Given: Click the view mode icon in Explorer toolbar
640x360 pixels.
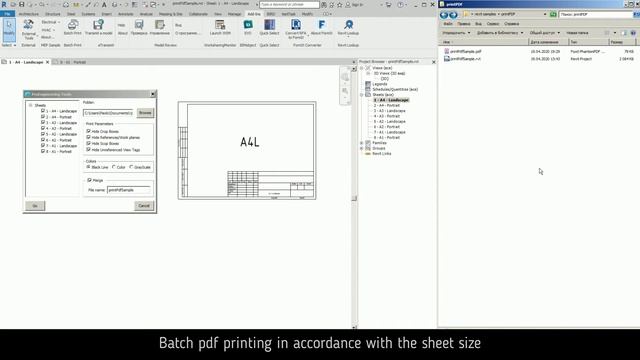Looking at the screenshot, I should point(607,33).
